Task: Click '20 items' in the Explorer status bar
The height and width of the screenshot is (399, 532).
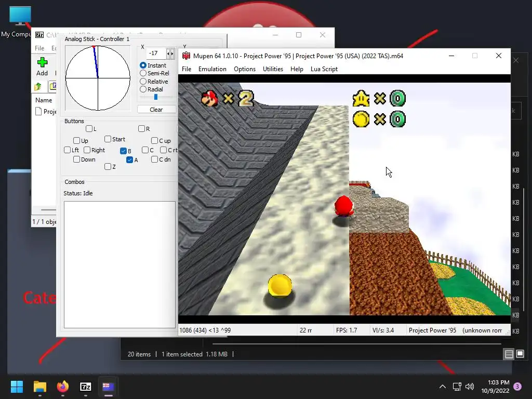Action: pos(139,354)
